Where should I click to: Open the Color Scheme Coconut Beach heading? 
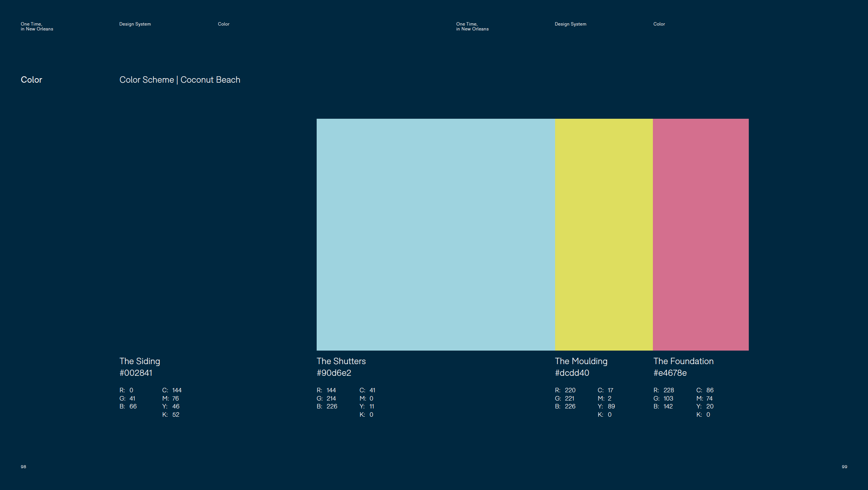coord(180,80)
